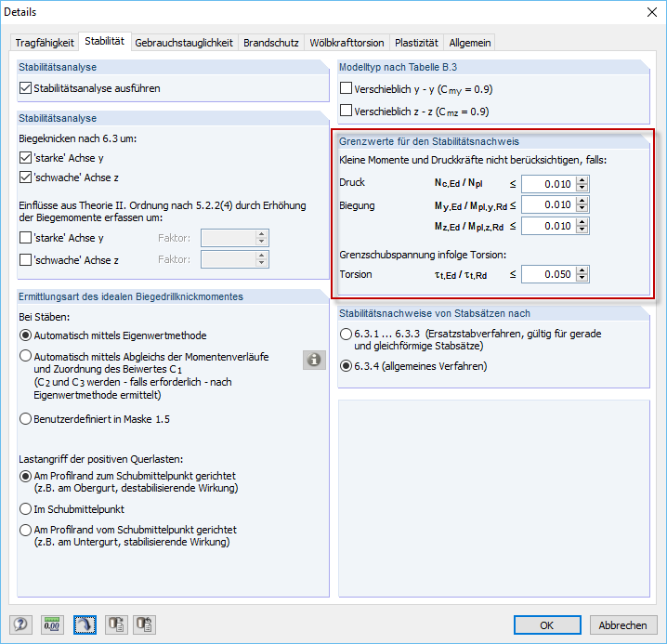
Task: Choose 6.3.1 … 6.3.3 Ersatzstabverfahren option
Action: pyautogui.click(x=347, y=335)
